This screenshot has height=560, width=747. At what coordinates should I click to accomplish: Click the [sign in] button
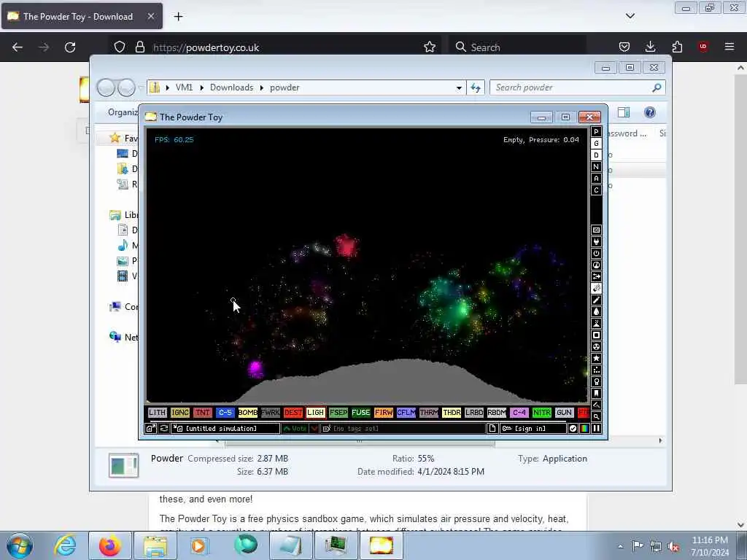pyautogui.click(x=533, y=429)
